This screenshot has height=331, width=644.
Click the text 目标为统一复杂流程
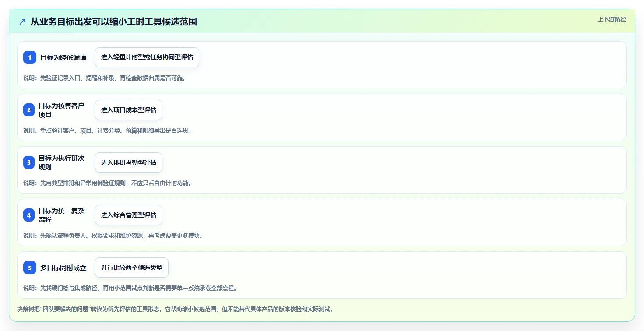coord(62,215)
